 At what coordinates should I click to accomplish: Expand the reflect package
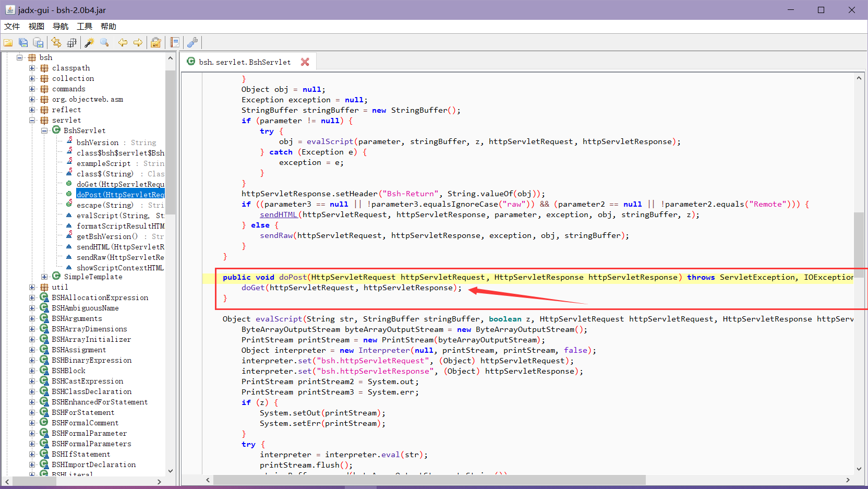(32, 110)
